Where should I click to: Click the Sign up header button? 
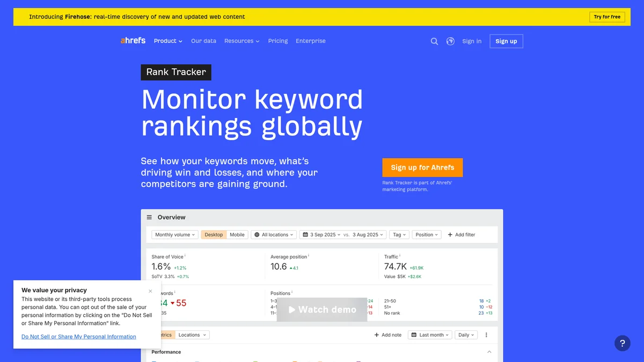pos(506,41)
